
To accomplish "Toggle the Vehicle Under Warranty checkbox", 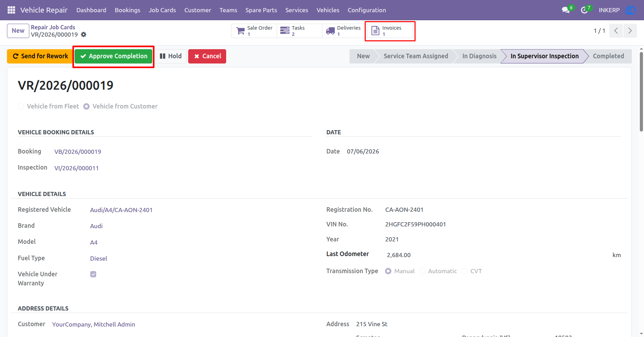I will pos(93,274).
